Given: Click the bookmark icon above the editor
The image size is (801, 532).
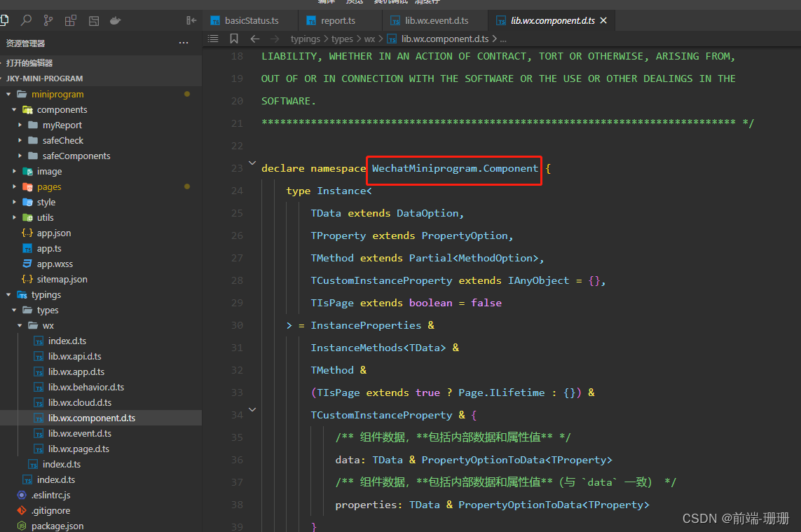Looking at the screenshot, I should 234,39.
